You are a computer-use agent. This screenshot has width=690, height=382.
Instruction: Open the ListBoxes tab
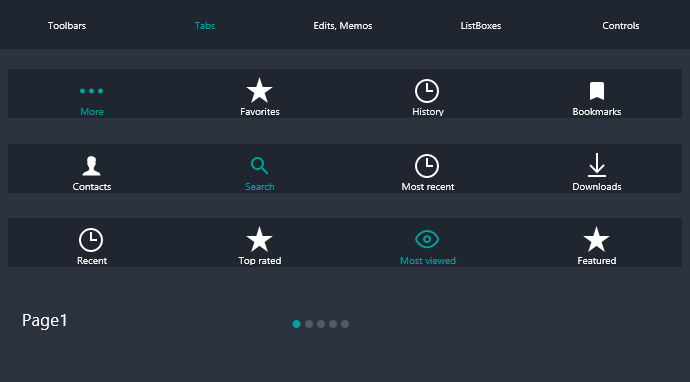click(481, 26)
